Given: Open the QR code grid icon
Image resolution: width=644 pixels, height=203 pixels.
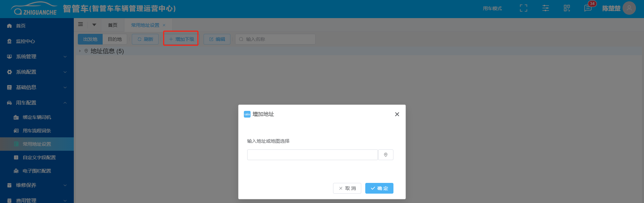Looking at the screenshot, I should pyautogui.click(x=567, y=8).
